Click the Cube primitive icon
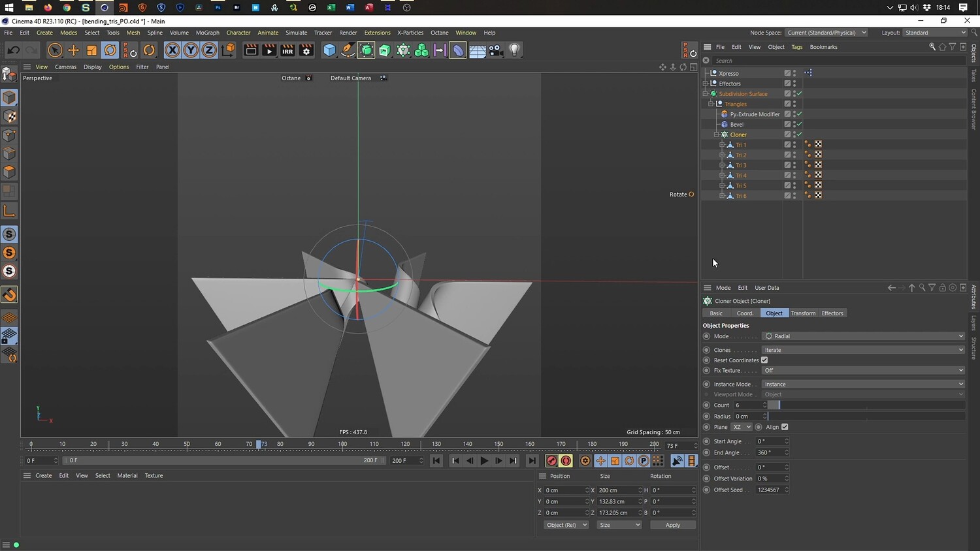The width and height of the screenshot is (980, 551). (329, 50)
